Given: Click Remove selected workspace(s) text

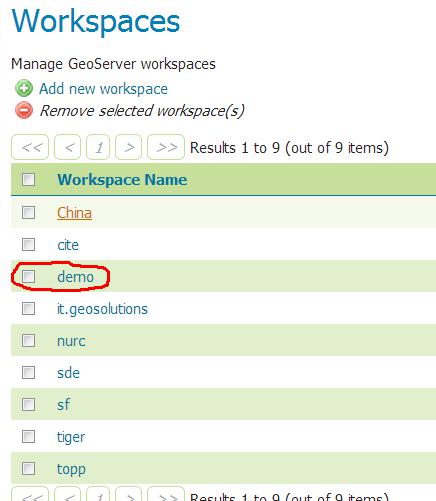Looking at the screenshot, I should point(142,111).
